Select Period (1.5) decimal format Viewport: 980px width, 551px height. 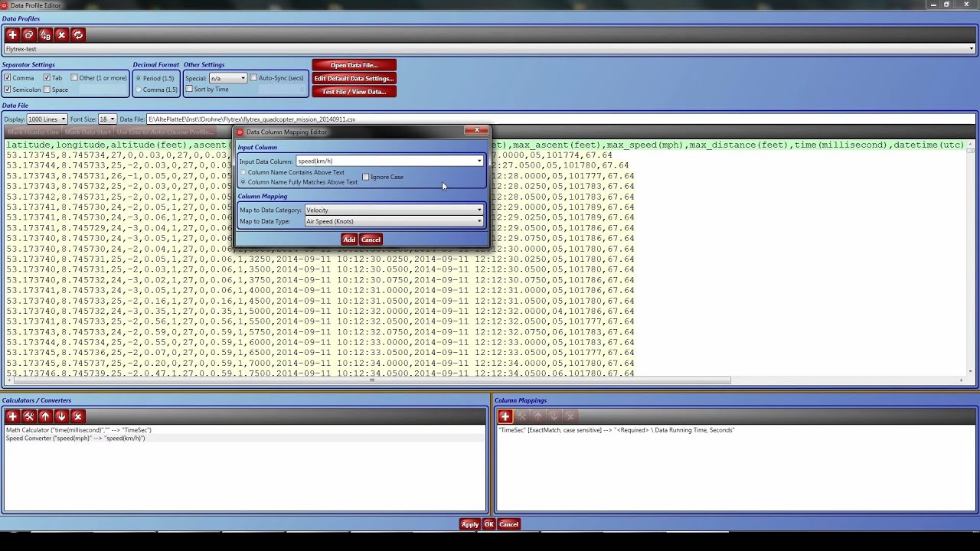point(139,78)
